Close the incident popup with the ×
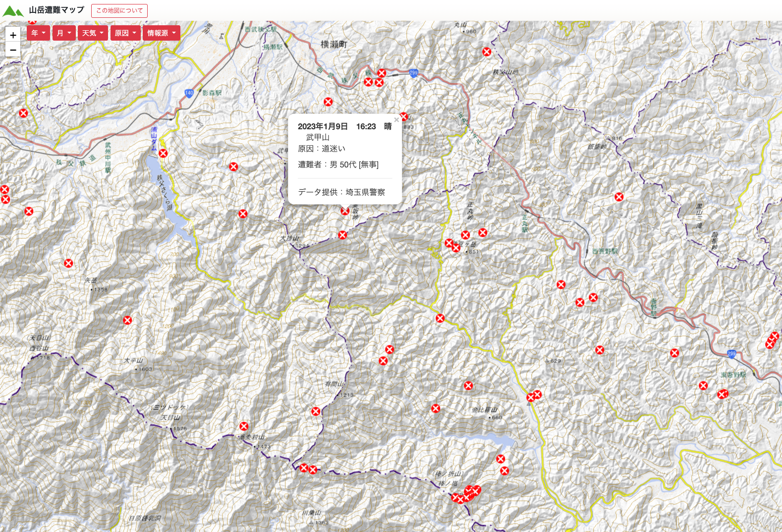 click(x=396, y=120)
